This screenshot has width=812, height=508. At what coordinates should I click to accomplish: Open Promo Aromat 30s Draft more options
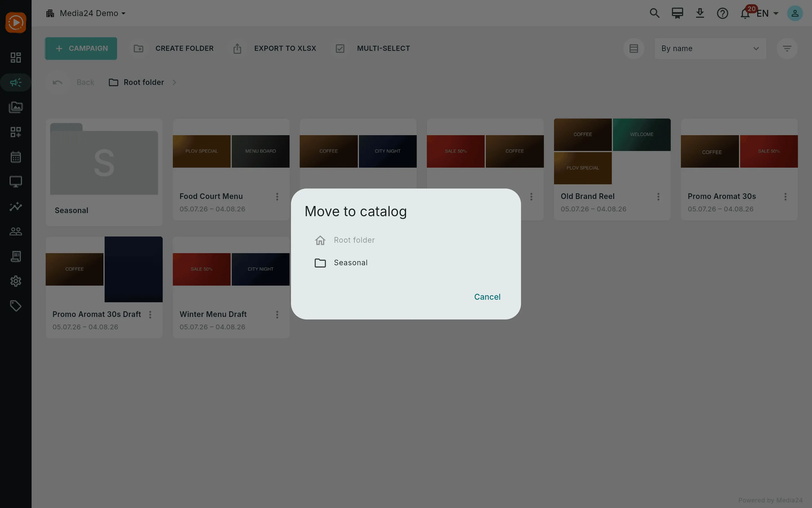150,314
